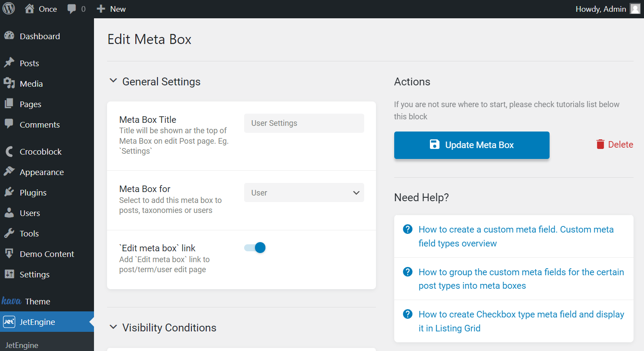Open the Meta Box for dropdown
Screen dimensions: 644x351
click(x=304, y=192)
